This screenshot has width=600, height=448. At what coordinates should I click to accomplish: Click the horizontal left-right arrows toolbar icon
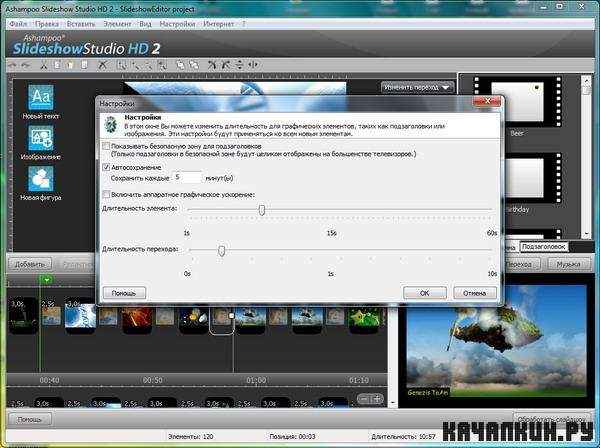tap(254, 65)
